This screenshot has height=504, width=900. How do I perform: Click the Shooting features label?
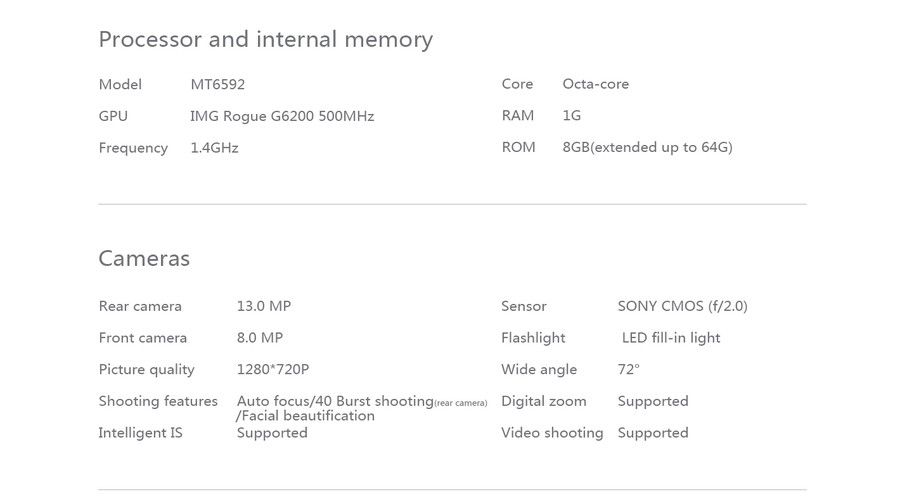coord(158,401)
